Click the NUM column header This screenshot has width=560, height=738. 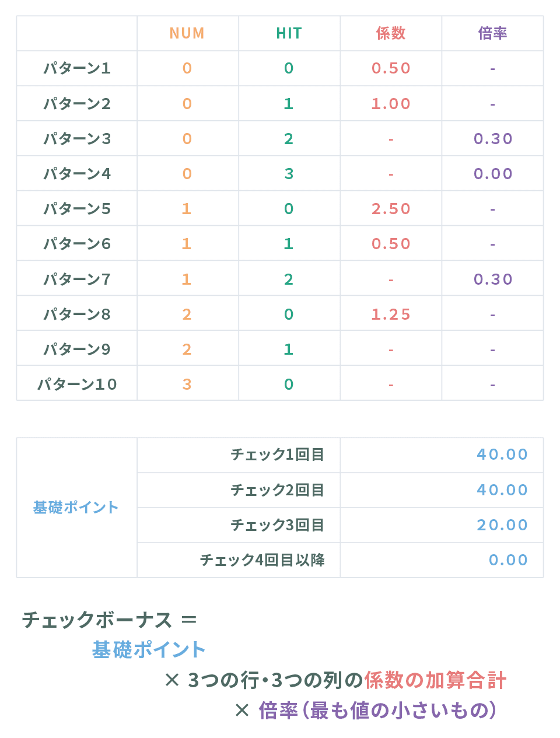pos(187,33)
